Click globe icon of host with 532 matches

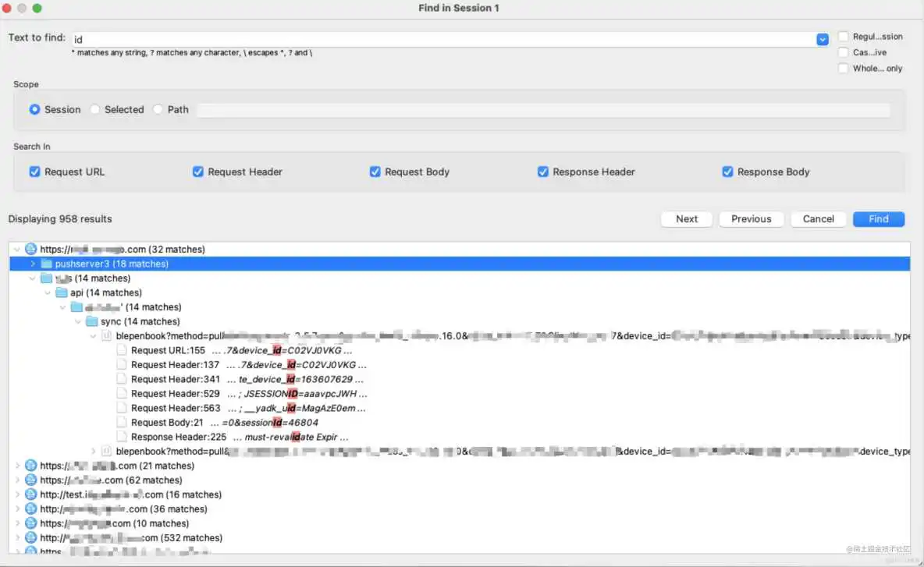pos(31,538)
